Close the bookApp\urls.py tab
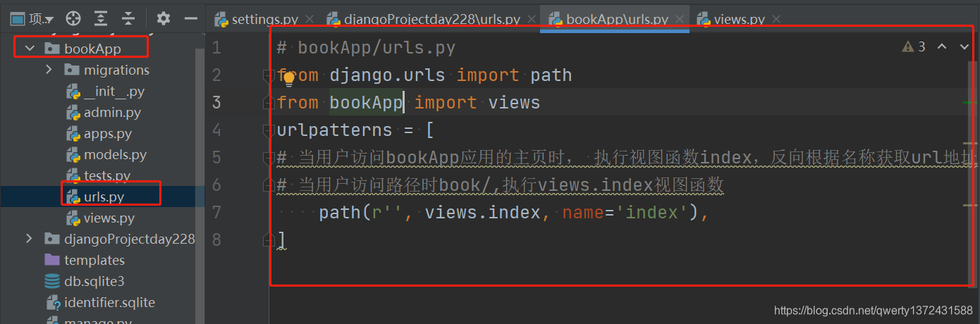 point(680,19)
